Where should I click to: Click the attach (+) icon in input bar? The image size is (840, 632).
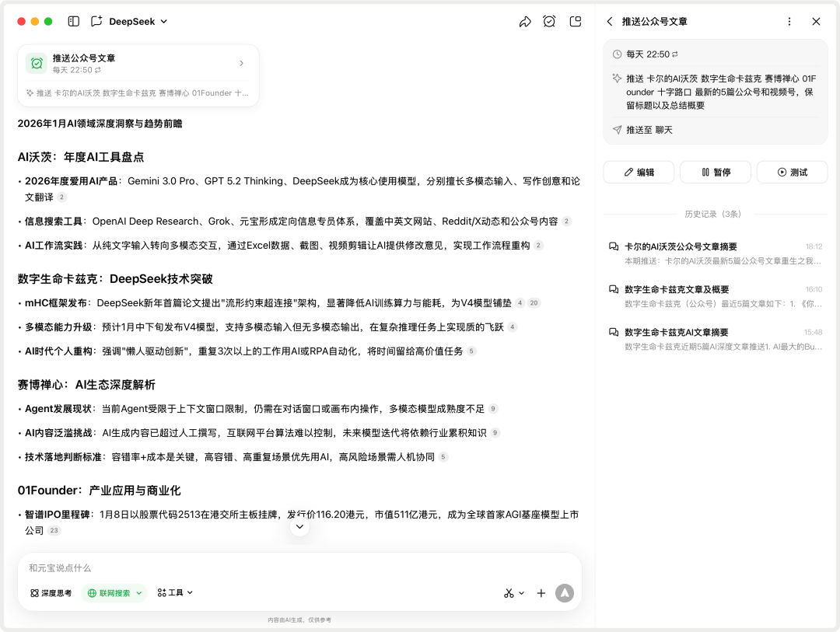(x=541, y=592)
